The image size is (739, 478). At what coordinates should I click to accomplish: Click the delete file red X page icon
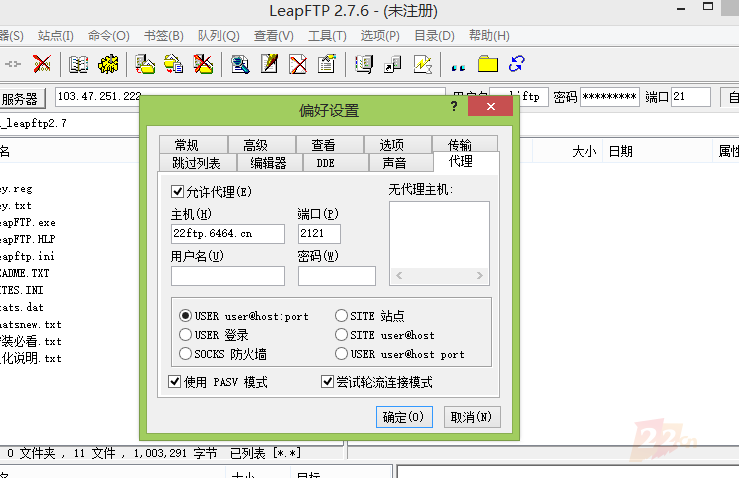click(298, 64)
